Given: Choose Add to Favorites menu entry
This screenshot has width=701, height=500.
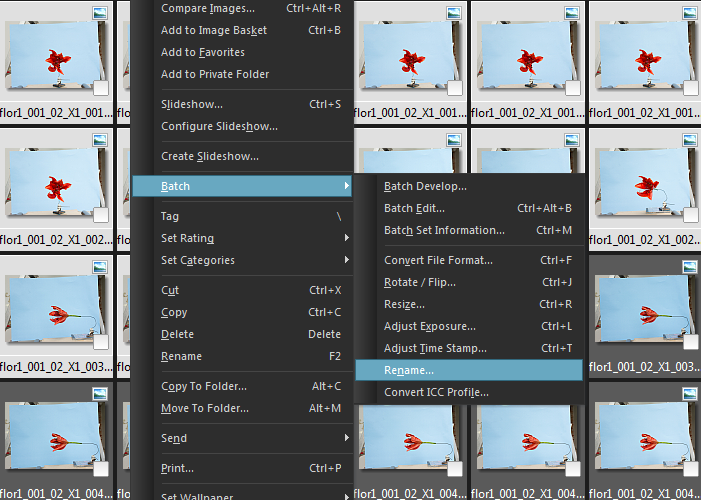Looking at the screenshot, I should [x=203, y=52].
